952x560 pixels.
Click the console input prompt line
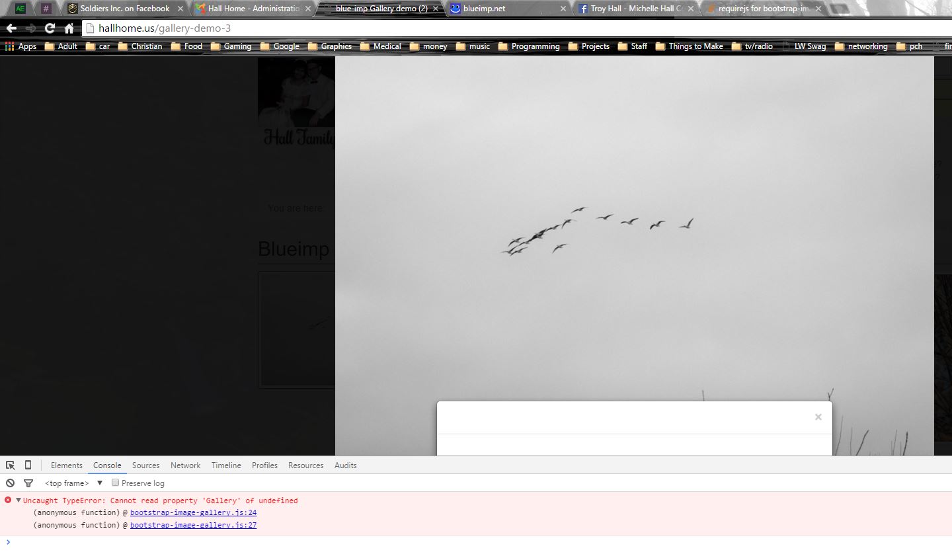click(x=476, y=542)
